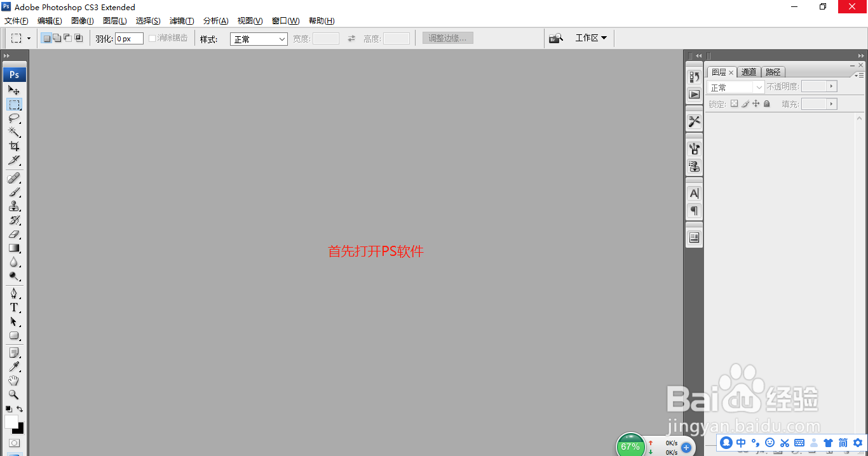
Task: Switch to the Channels (通道) tab
Action: pyautogui.click(x=749, y=72)
